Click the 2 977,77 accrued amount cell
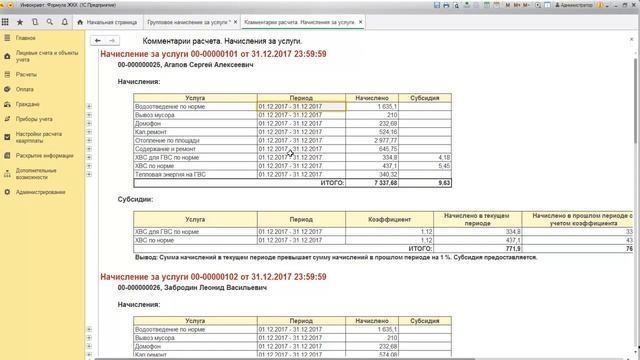640x360 pixels. (x=372, y=140)
